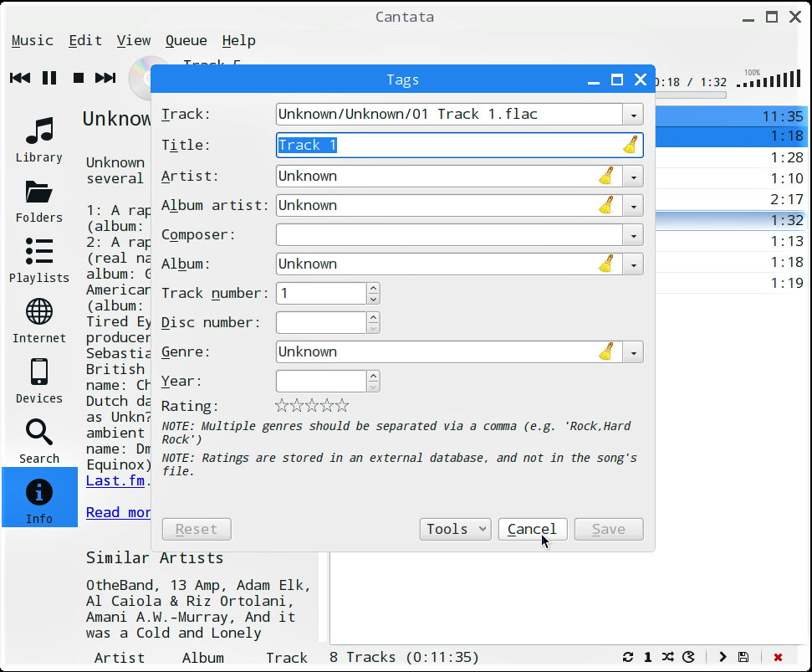Screen dimensions: 812x672
Task: Toggle repeat mode in status bar
Action: pos(628,657)
